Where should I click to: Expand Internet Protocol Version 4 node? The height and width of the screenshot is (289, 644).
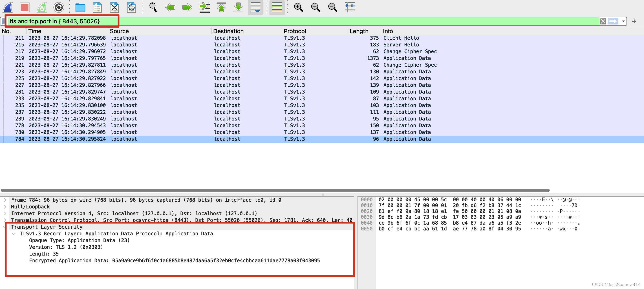pyautogui.click(x=5, y=214)
